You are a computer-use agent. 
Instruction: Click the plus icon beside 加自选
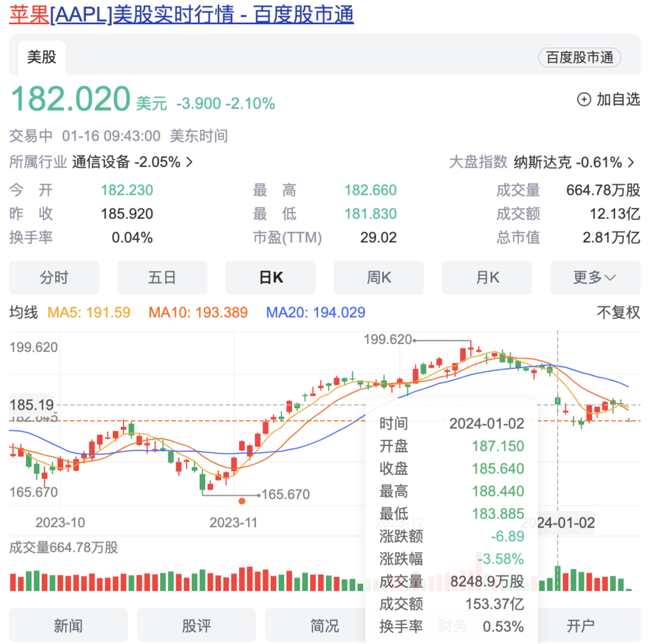584,99
